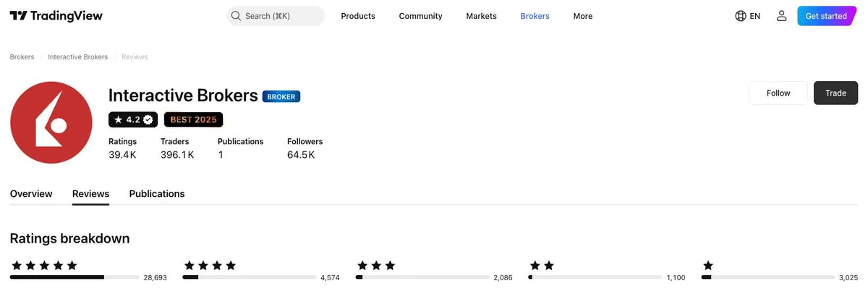Image resolution: width=868 pixels, height=294 pixels.
Task: Click the 3,025 one-star count
Action: (848, 277)
